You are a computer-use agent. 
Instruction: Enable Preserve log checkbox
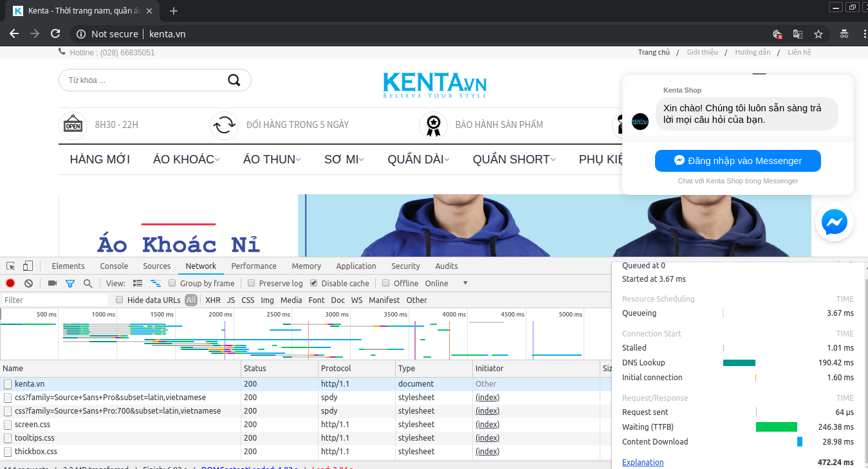(252, 283)
